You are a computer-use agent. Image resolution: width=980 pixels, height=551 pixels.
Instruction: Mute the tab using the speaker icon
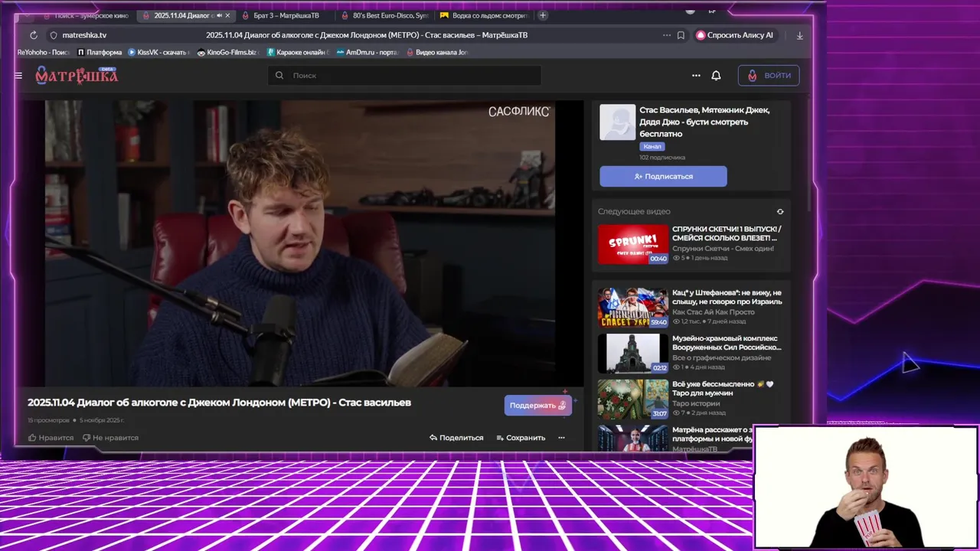(219, 15)
